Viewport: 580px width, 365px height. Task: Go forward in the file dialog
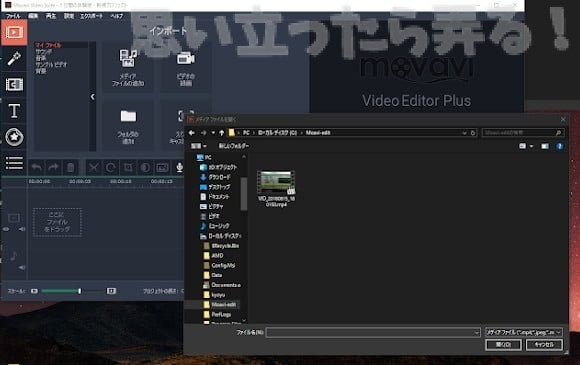pyautogui.click(x=203, y=133)
